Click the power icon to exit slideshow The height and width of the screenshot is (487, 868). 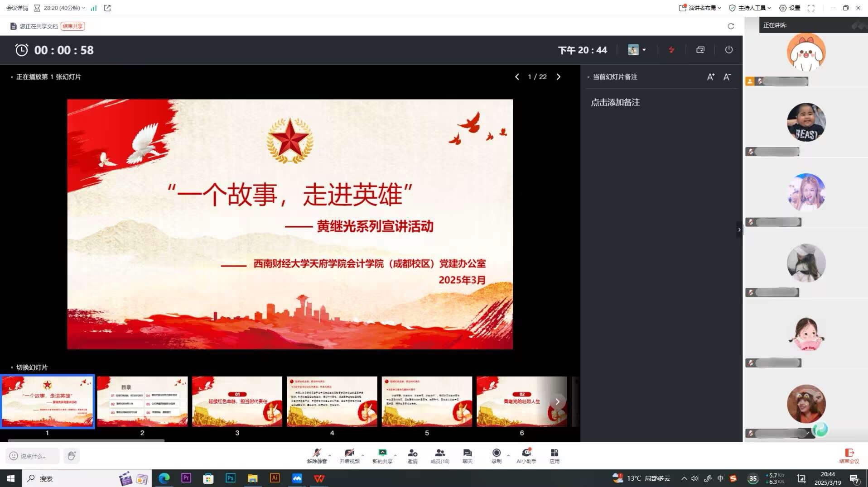(728, 50)
